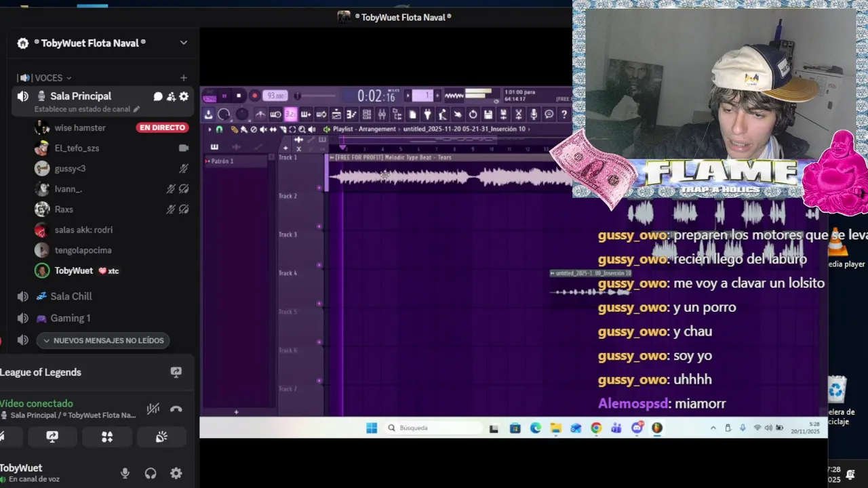This screenshot has height=488, width=868.
Task: Click the microphone recording icon in FL toolbar
Action: (534, 114)
